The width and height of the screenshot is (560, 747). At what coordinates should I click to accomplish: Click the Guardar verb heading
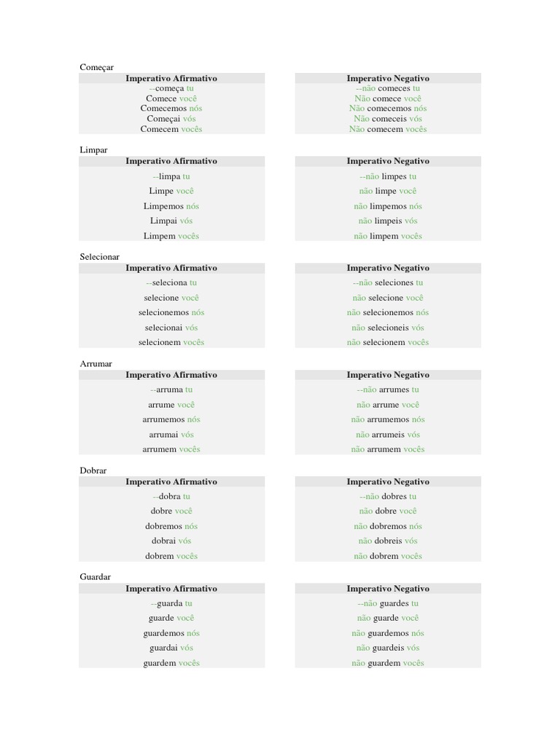[95, 577]
